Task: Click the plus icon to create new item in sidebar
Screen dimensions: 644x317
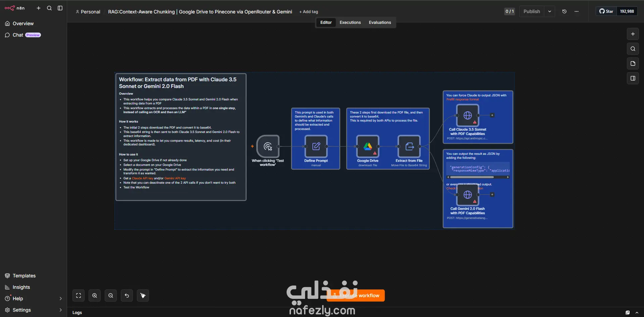Action: pyautogui.click(x=39, y=8)
